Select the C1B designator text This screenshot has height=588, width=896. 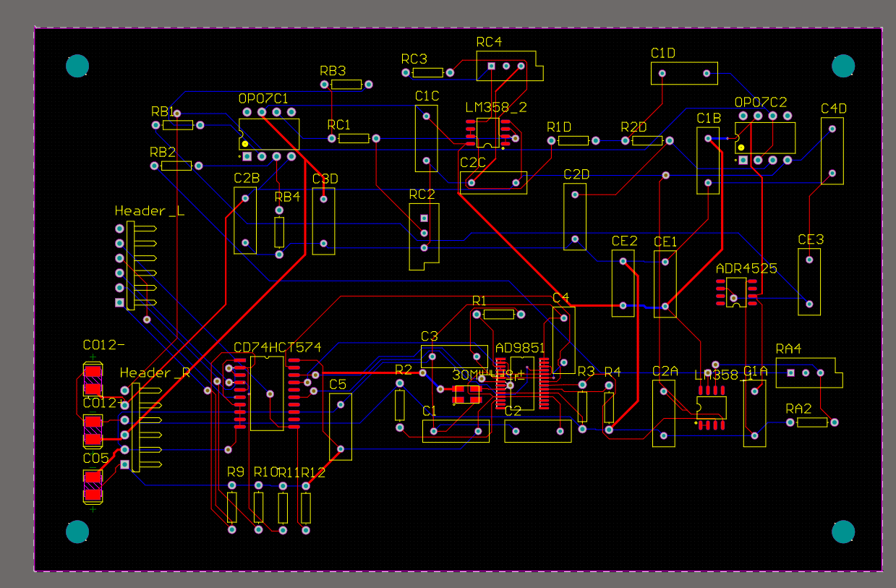point(709,117)
